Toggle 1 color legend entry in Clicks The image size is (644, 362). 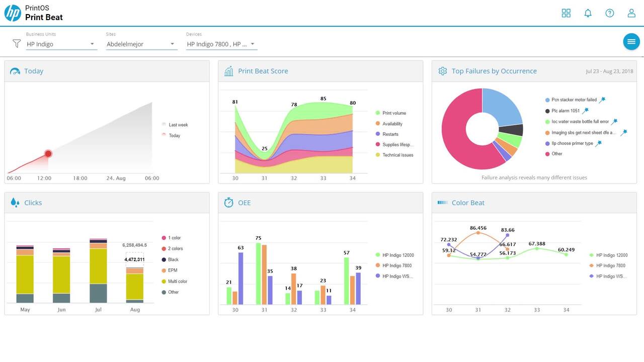[171, 238]
